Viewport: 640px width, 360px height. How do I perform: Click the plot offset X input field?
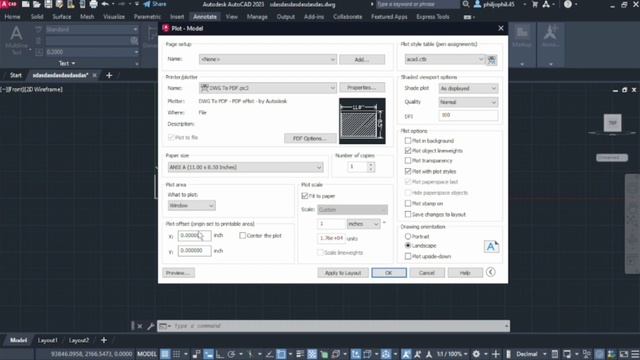(194, 236)
